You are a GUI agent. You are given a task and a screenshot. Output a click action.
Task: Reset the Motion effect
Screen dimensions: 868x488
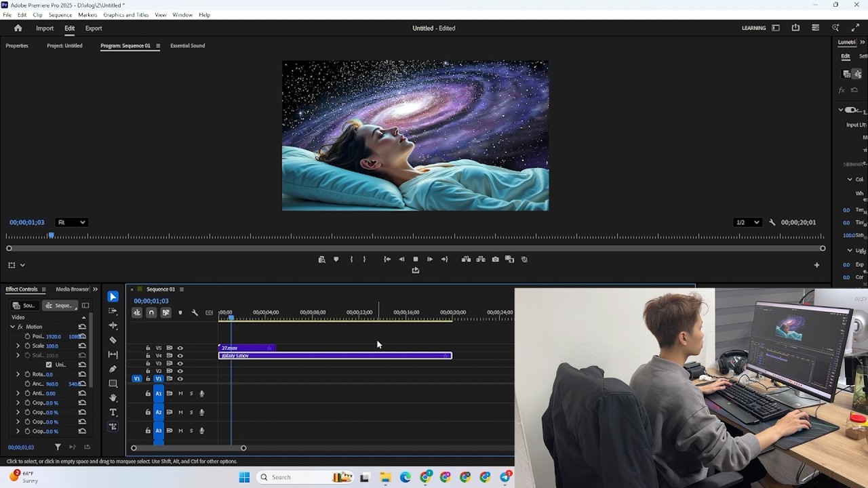(82, 327)
